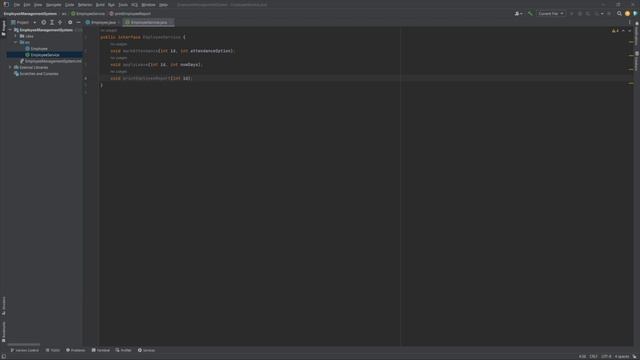Open the Structure tool window on left edge
Screen dimensions: 640x360
click(x=4, y=305)
